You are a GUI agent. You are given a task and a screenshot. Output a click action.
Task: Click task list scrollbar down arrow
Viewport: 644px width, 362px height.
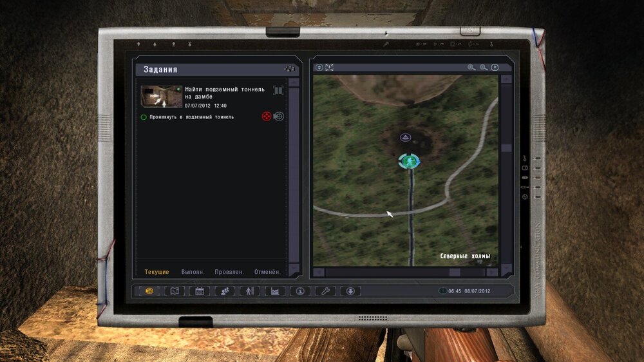coord(294,269)
